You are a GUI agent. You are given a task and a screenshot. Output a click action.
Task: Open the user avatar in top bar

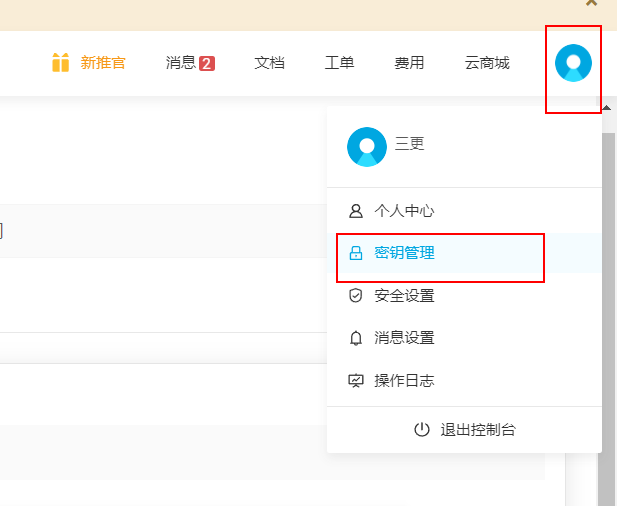coord(573,63)
